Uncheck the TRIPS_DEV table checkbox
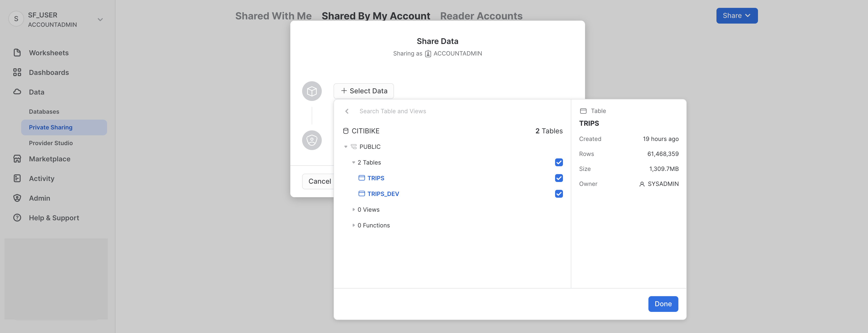The width and height of the screenshot is (868, 333). coord(558,194)
